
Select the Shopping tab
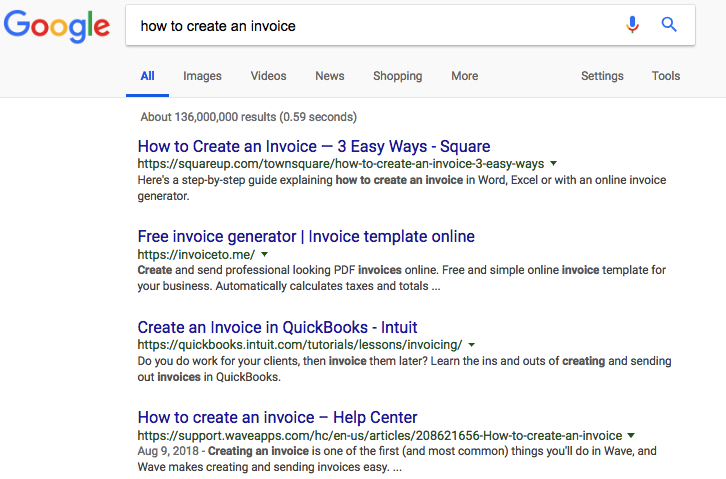coord(398,76)
